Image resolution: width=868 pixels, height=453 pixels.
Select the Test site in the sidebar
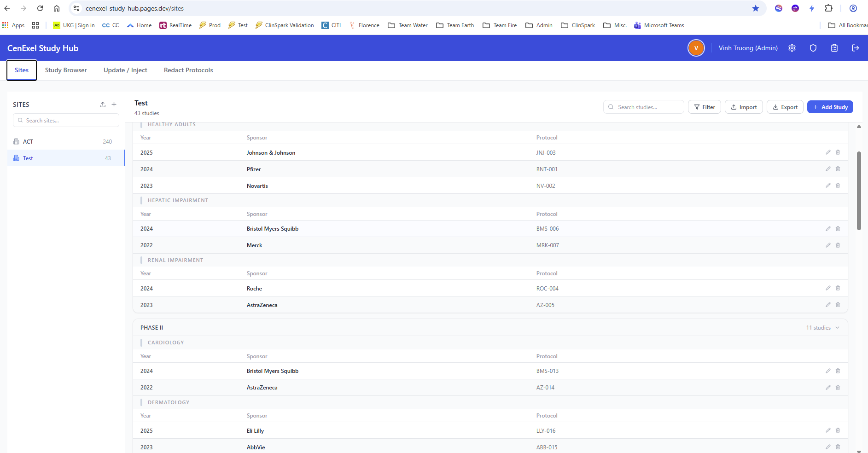(x=66, y=158)
